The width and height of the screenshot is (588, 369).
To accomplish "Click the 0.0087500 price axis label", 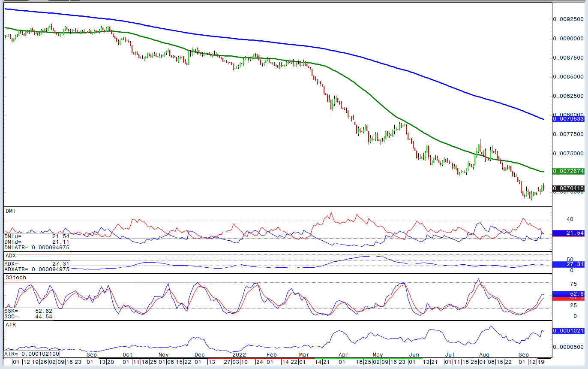I will pos(568,57).
